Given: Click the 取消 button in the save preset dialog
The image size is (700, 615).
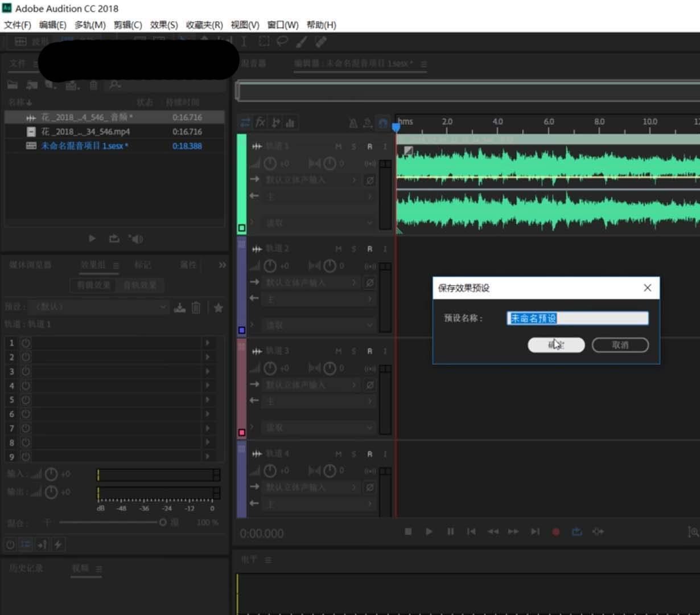Looking at the screenshot, I should pyautogui.click(x=620, y=345).
